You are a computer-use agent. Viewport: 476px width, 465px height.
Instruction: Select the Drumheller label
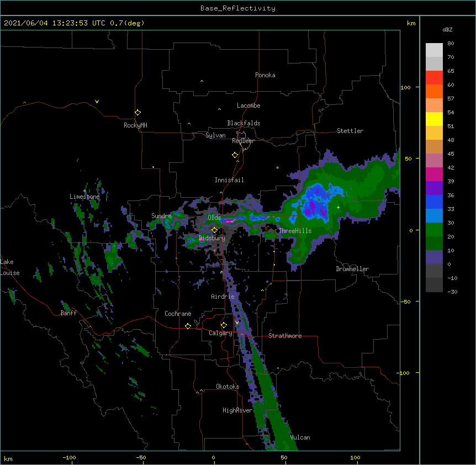pyautogui.click(x=352, y=269)
